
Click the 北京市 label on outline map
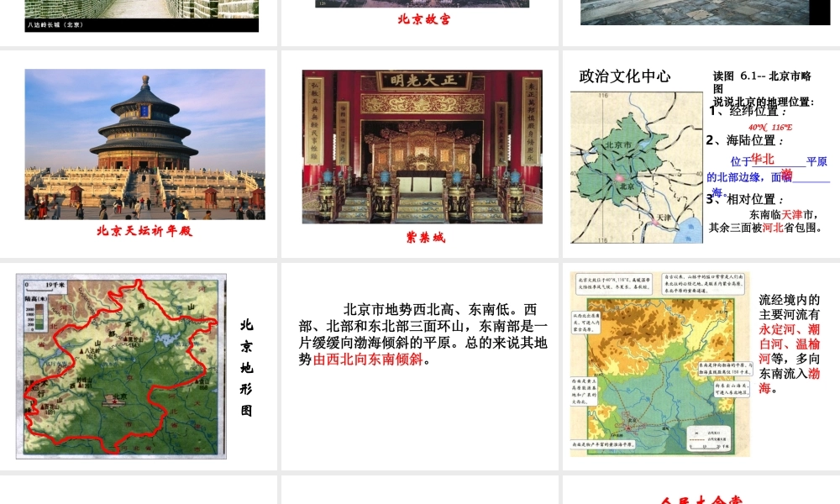tap(618, 144)
